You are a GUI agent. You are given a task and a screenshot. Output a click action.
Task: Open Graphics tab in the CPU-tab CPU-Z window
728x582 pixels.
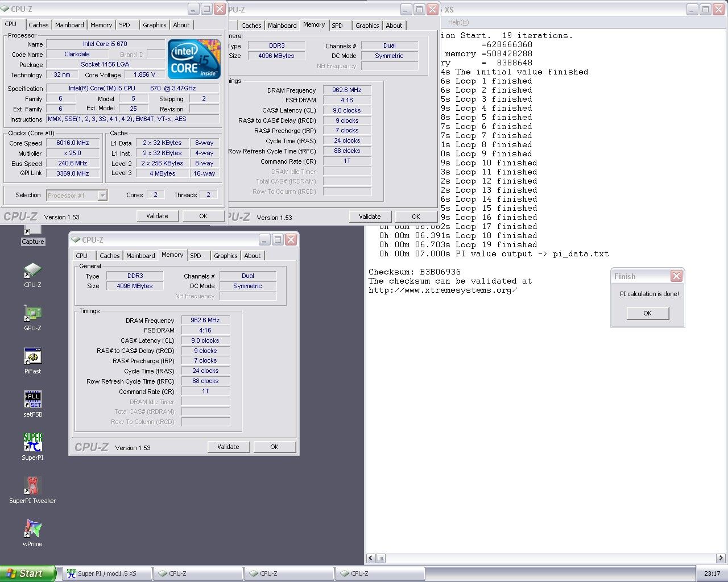pos(155,25)
